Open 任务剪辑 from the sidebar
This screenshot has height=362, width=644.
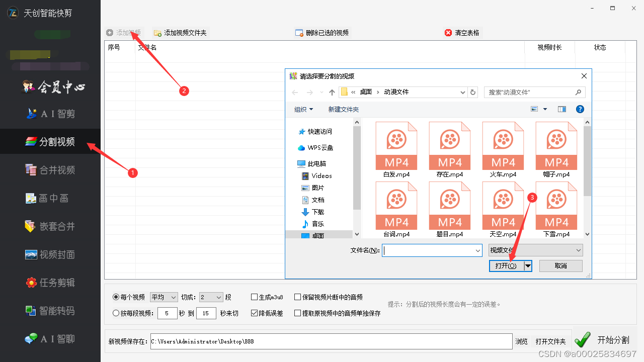click(50, 283)
